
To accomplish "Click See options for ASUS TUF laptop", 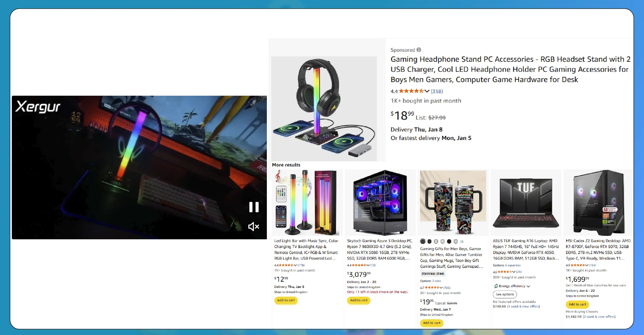I will pos(505,294).
